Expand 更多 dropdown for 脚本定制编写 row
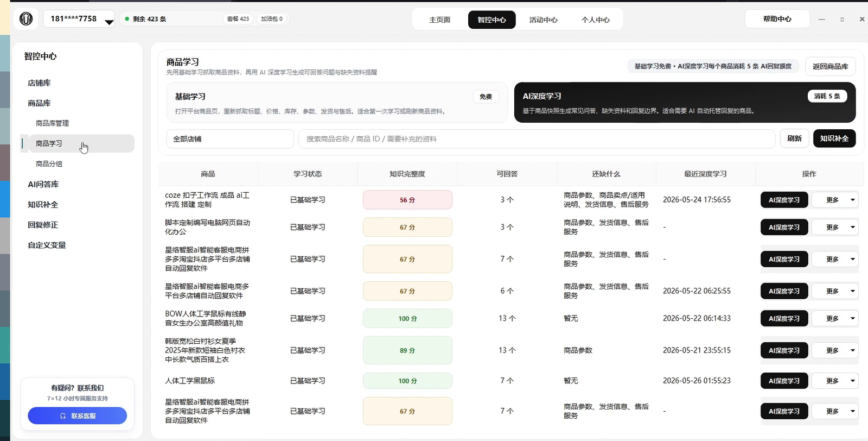This screenshot has width=868, height=441. click(x=834, y=227)
